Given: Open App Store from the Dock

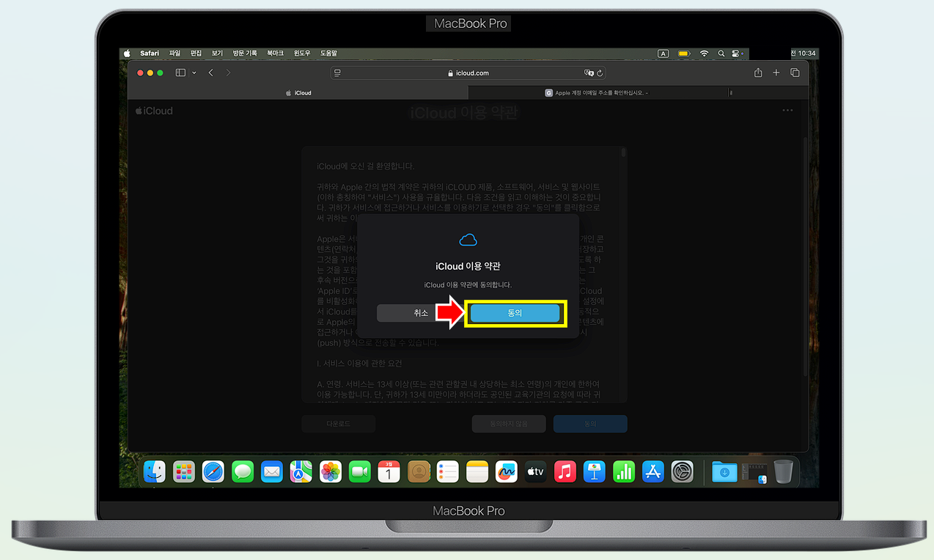Looking at the screenshot, I should tap(653, 471).
